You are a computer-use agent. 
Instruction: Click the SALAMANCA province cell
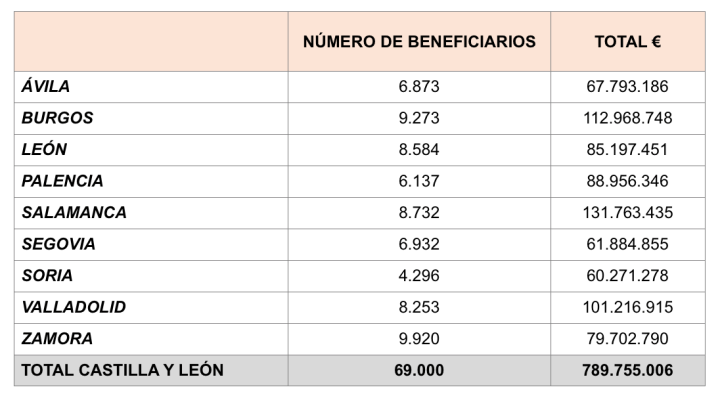pyautogui.click(x=74, y=213)
